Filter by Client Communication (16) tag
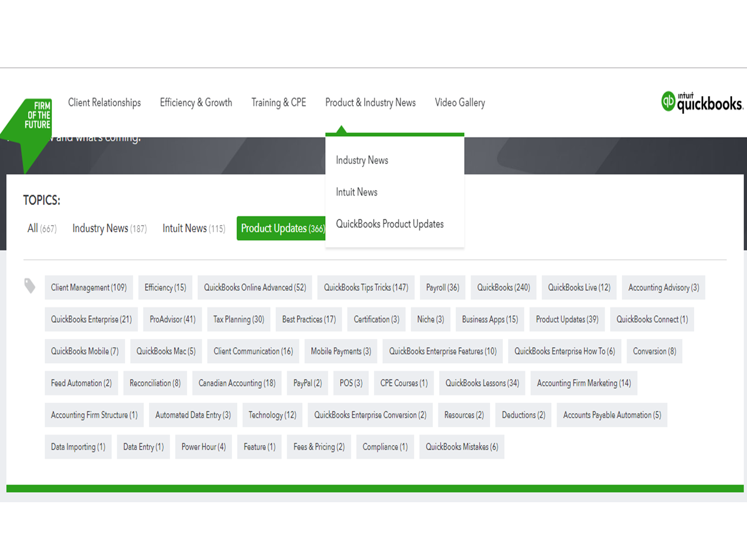Screen dimensions: 747x560 [253, 351]
